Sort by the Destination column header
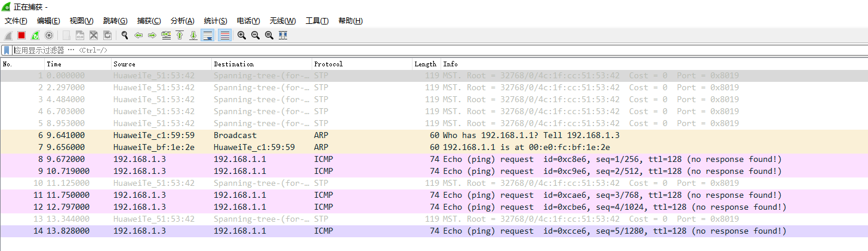 [x=261, y=64]
